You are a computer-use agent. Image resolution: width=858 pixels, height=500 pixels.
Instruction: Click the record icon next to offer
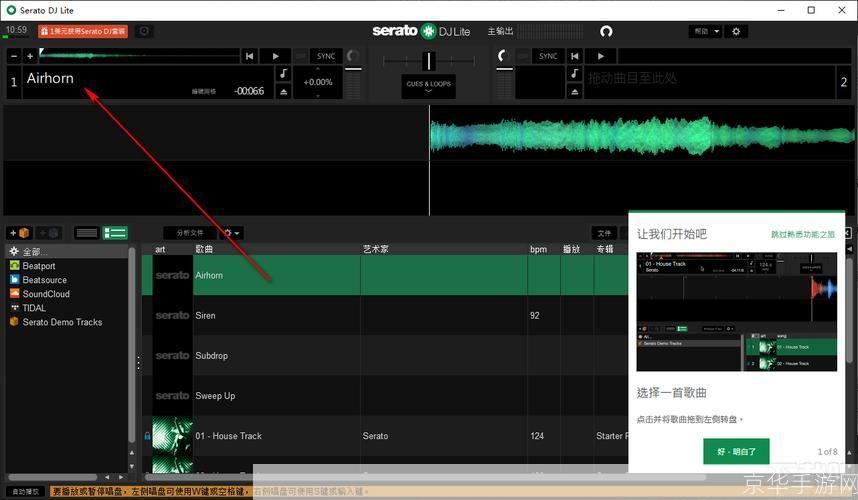click(x=144, y=31)
